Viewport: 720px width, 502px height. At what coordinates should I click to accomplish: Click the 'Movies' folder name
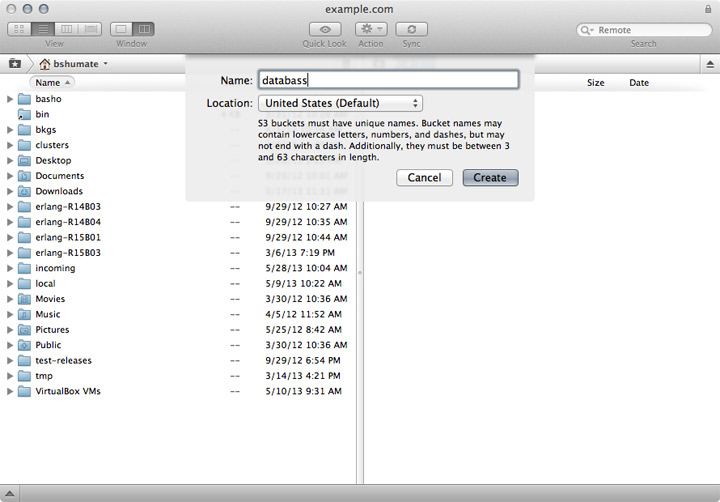tap(50, 299)
